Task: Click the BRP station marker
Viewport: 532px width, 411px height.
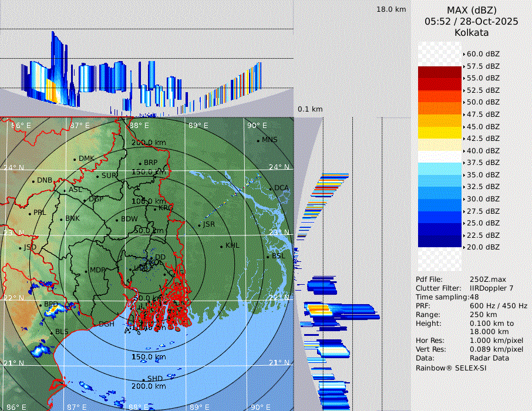Action: coord(140,164)
